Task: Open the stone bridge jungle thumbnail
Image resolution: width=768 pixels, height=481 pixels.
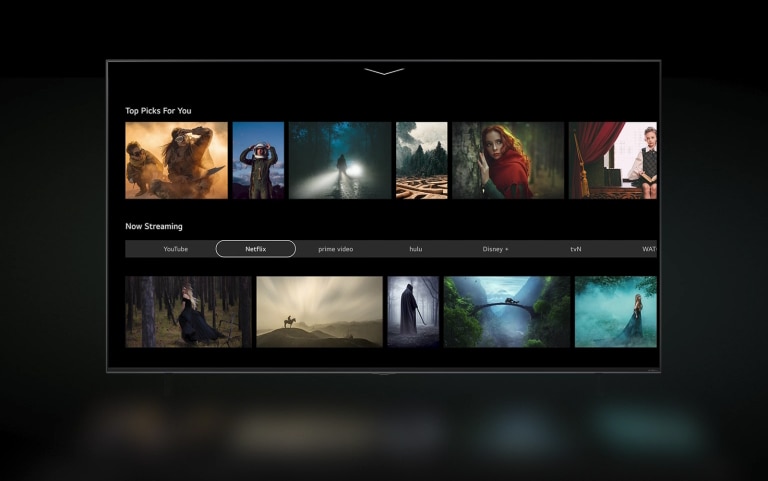Action: [506, 311]
